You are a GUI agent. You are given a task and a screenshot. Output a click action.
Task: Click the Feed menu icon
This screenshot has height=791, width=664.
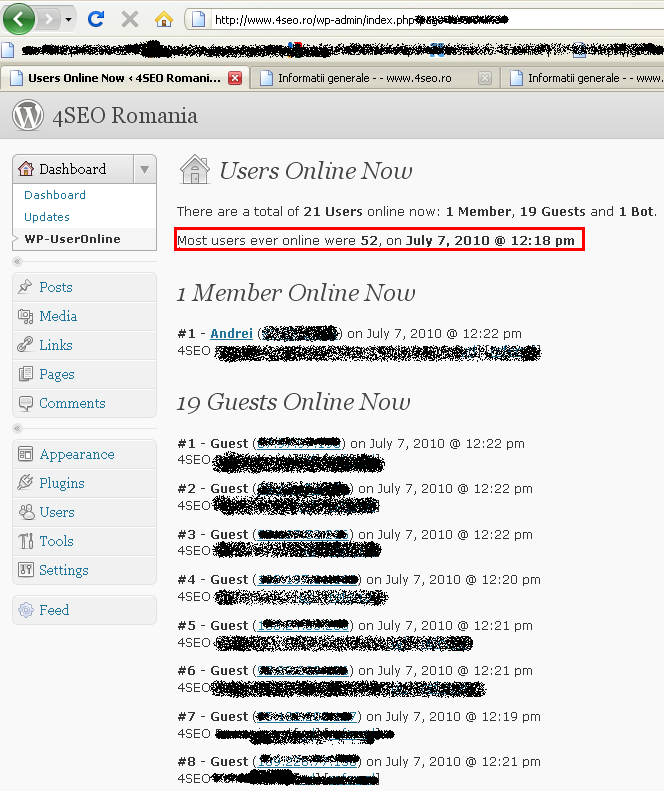point(26,610)
